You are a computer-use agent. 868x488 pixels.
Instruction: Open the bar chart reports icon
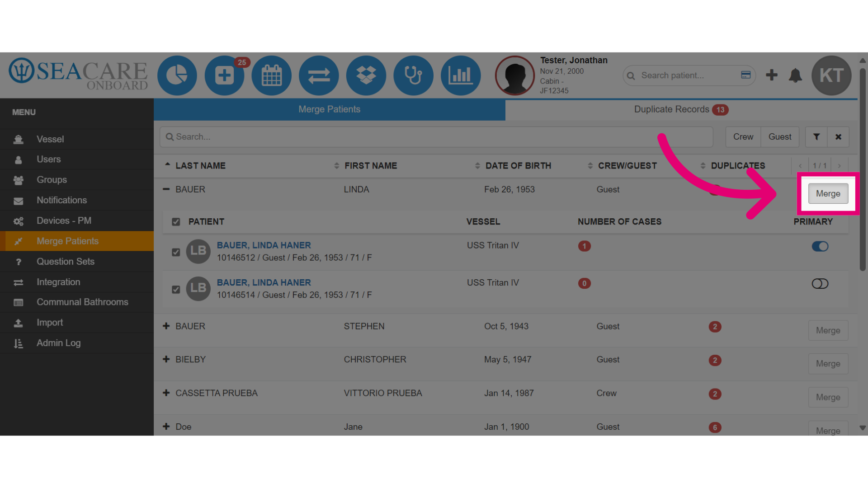point(460,75)
